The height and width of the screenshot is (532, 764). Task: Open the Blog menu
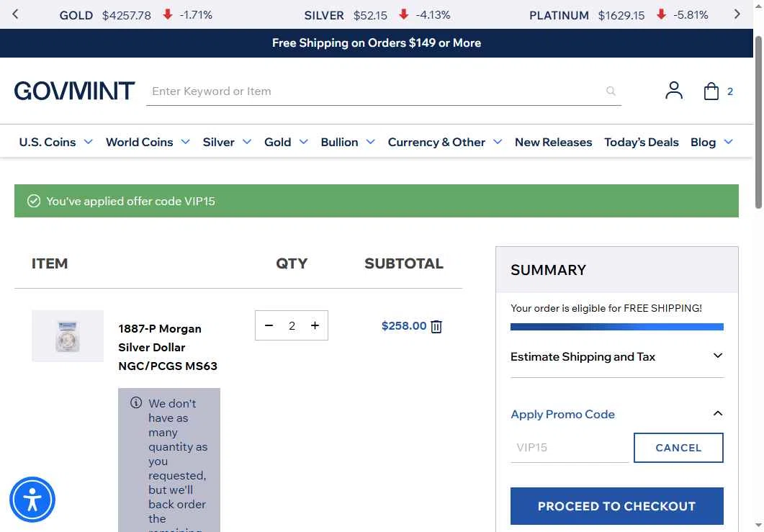pyautogui.click(x=703, y=142)
